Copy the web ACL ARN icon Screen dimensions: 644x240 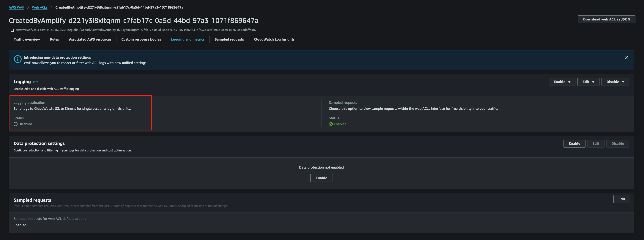tap(12, 30)
